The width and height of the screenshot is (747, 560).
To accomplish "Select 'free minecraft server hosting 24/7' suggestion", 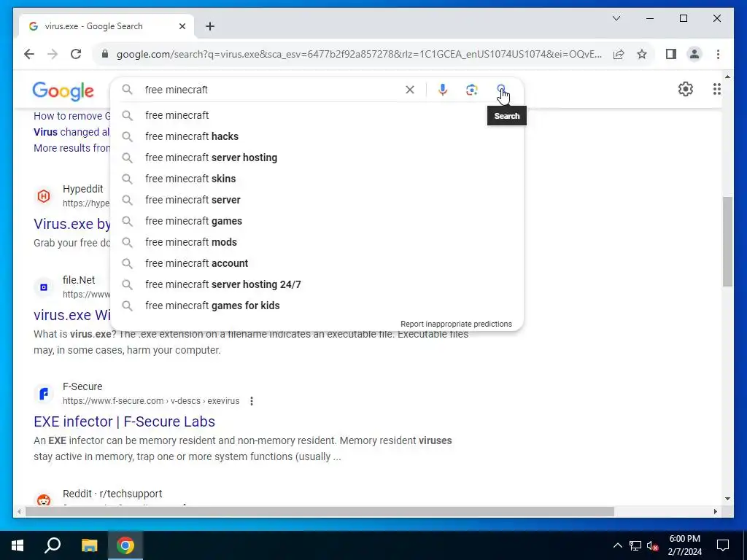I will 317,284.
